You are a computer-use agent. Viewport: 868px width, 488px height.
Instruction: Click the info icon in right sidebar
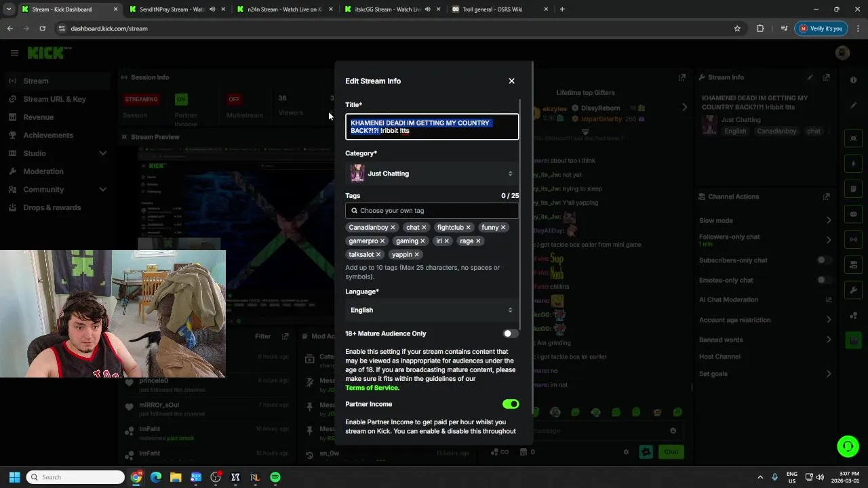(853, 80)
